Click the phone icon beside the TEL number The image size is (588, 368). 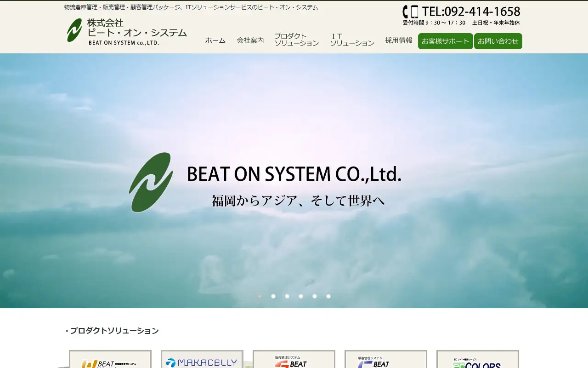(411, 11)
